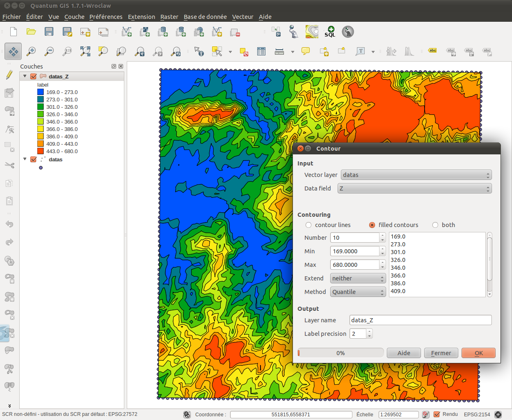Collapse the datas_Z layer tree
The width and height of the screenshot is (512, 420).
(25, 76)
